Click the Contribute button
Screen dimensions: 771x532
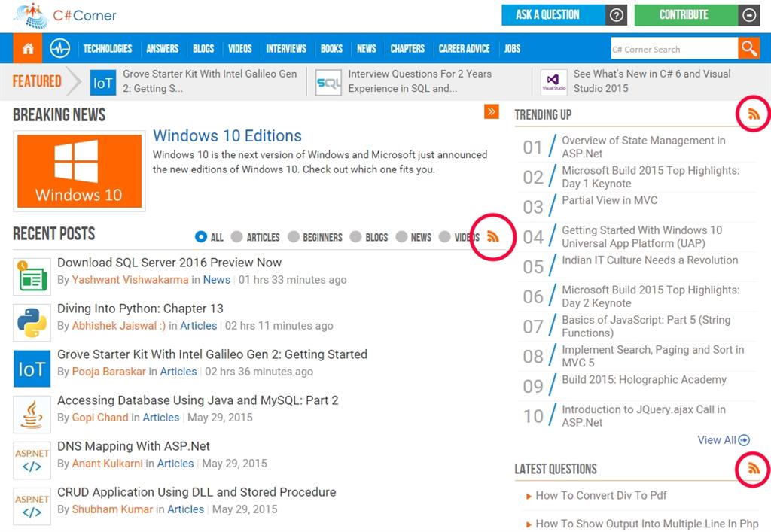point(686,15)
